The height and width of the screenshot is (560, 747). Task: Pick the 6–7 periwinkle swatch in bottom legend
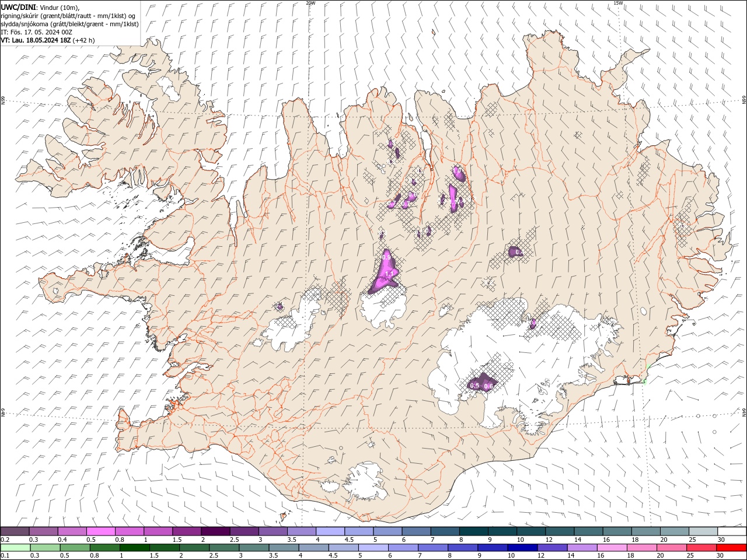coord(403,548)
